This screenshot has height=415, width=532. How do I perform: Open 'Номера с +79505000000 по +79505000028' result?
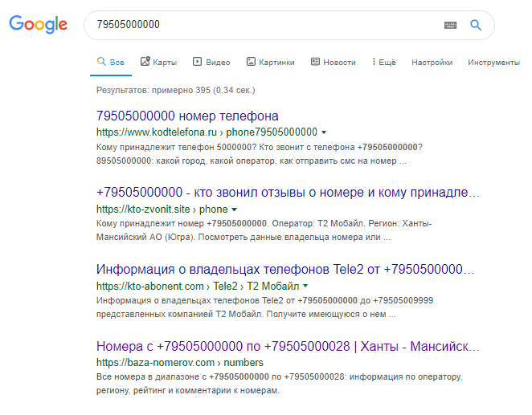288,346
